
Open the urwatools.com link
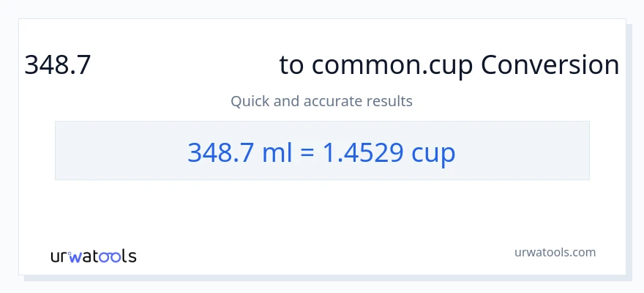coord(555,252)
